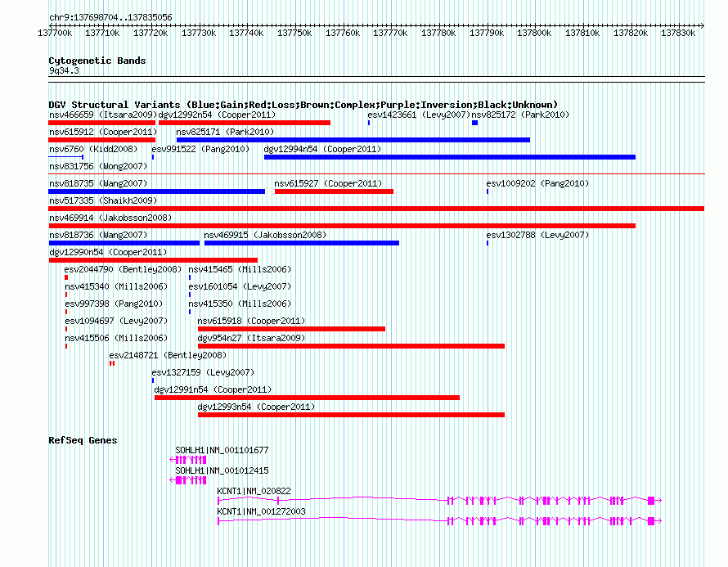Click esv2044790 (Bentley2008) label
The width and height of the screenshot is (728, 567).
123,269
